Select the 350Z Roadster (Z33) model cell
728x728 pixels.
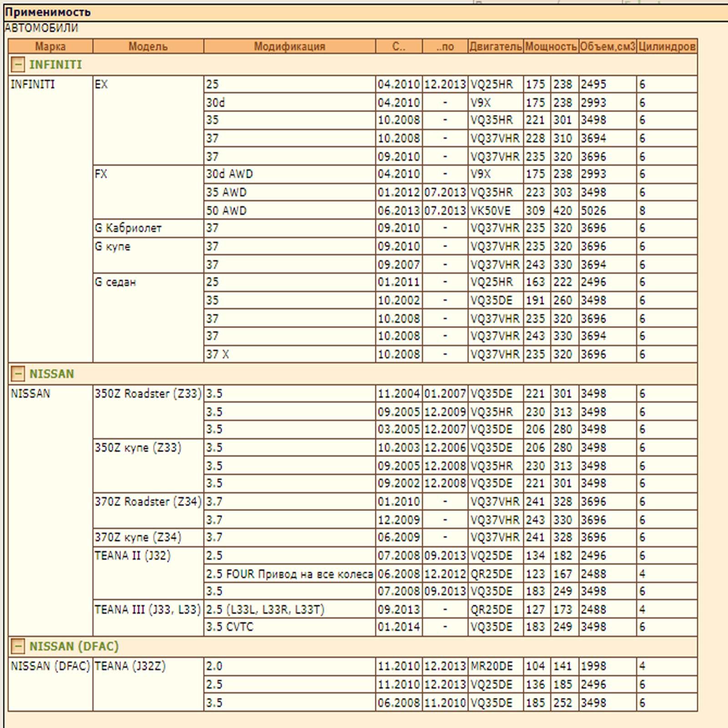(x=148, y=412)
